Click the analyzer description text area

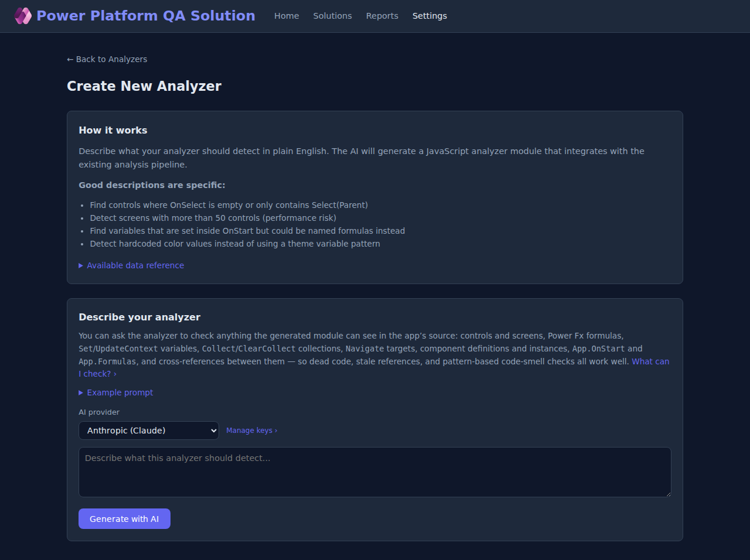tap(375, 472)
